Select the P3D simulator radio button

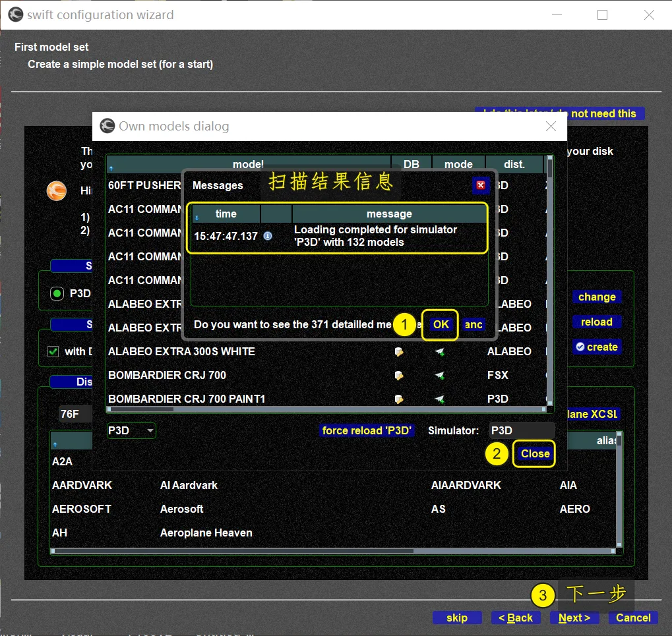click(x=57, y=294)
